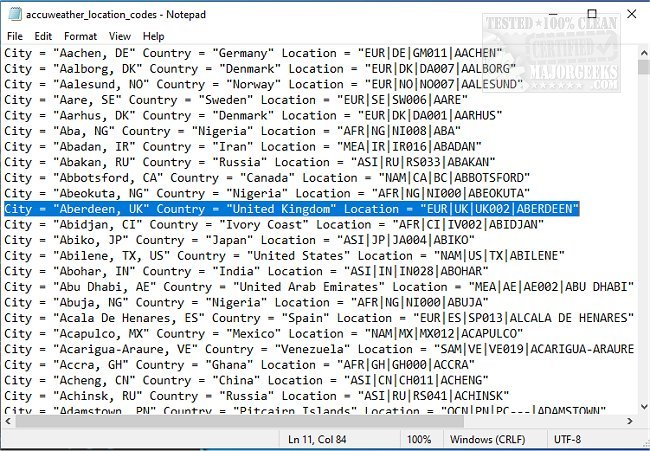Open the View menu
Viewport: 650px width, 451px height.
[120, 36]
